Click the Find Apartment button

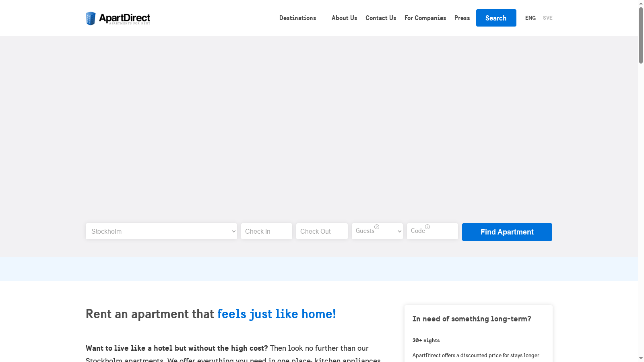(507, 232)
